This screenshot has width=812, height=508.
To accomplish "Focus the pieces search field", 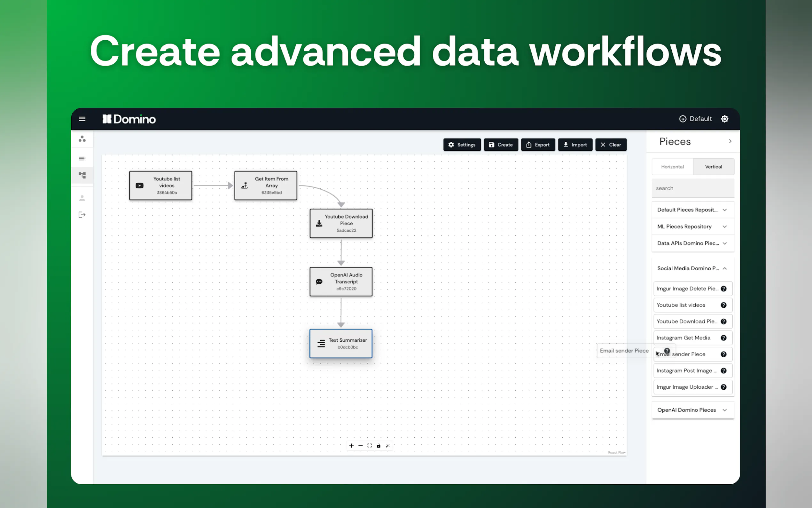I will pos(692,188).
